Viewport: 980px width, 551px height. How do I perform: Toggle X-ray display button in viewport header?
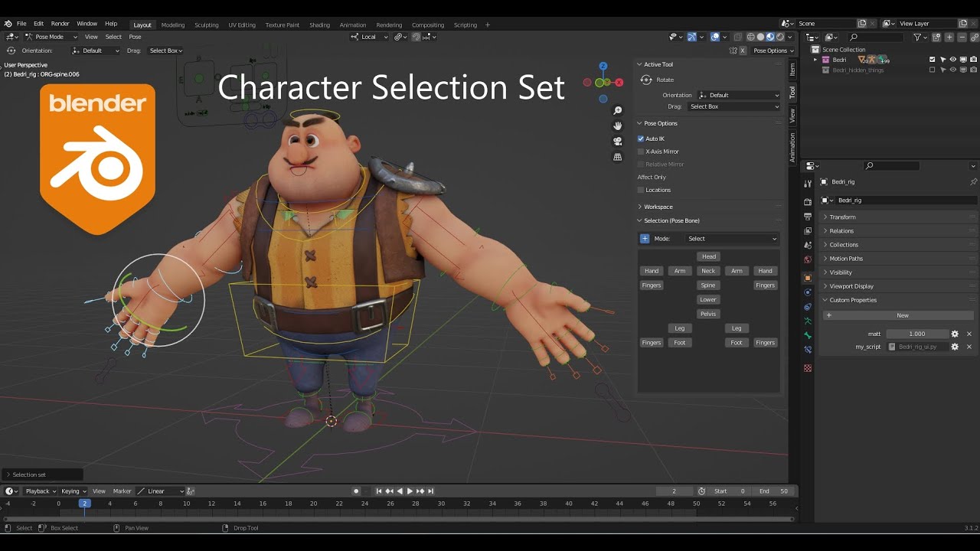[738, 37]
